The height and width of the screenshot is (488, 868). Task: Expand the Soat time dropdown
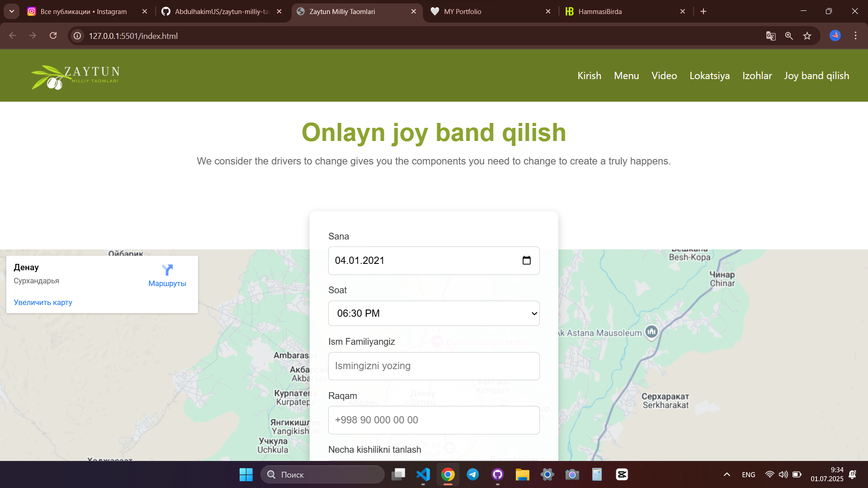tap(434, 314)
